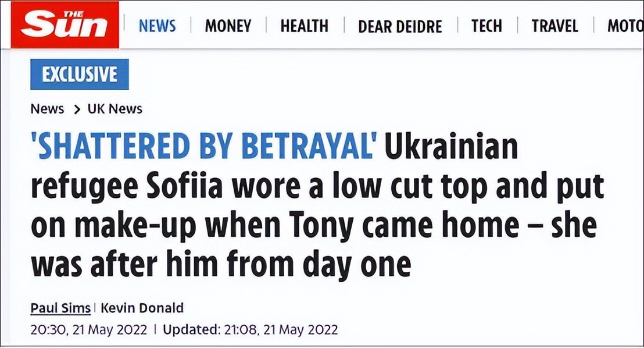This screenshot has width=644, height=348.
Task: Click The Sun logo
Action: click(x=65, y=25)
